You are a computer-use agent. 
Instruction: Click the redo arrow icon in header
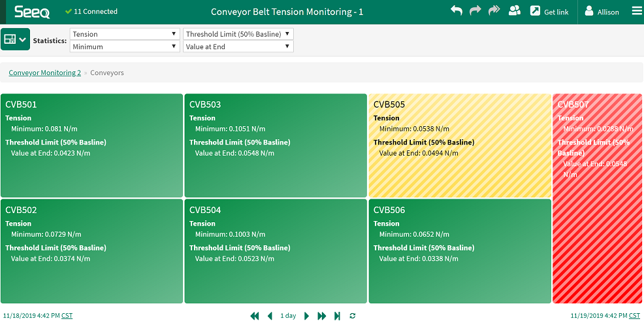475,10
